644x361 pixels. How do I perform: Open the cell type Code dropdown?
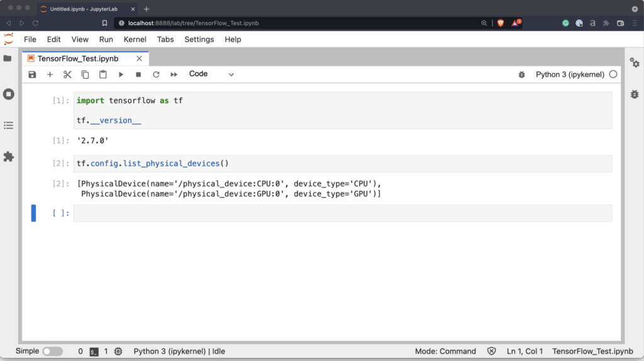[x=211, y=74]
